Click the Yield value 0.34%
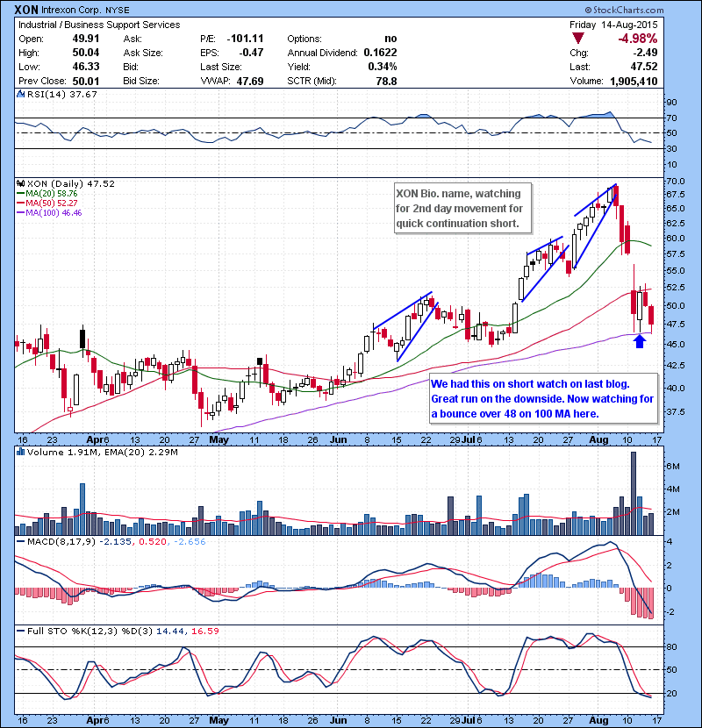 [x=383, y=67]
